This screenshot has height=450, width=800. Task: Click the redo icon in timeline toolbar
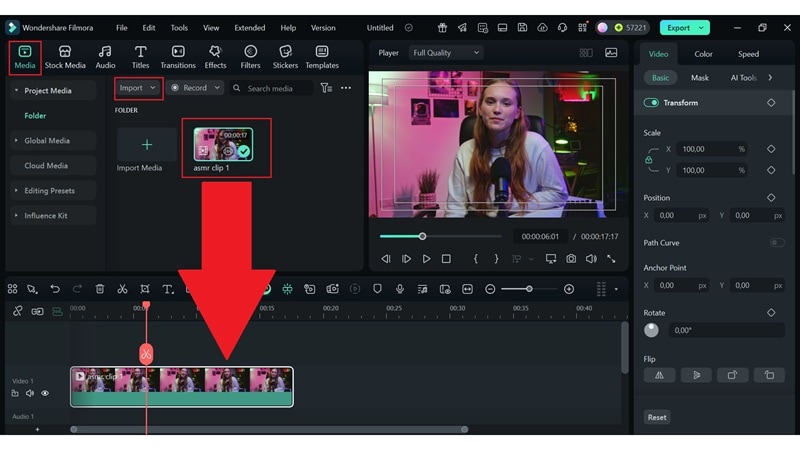[77, 289]
